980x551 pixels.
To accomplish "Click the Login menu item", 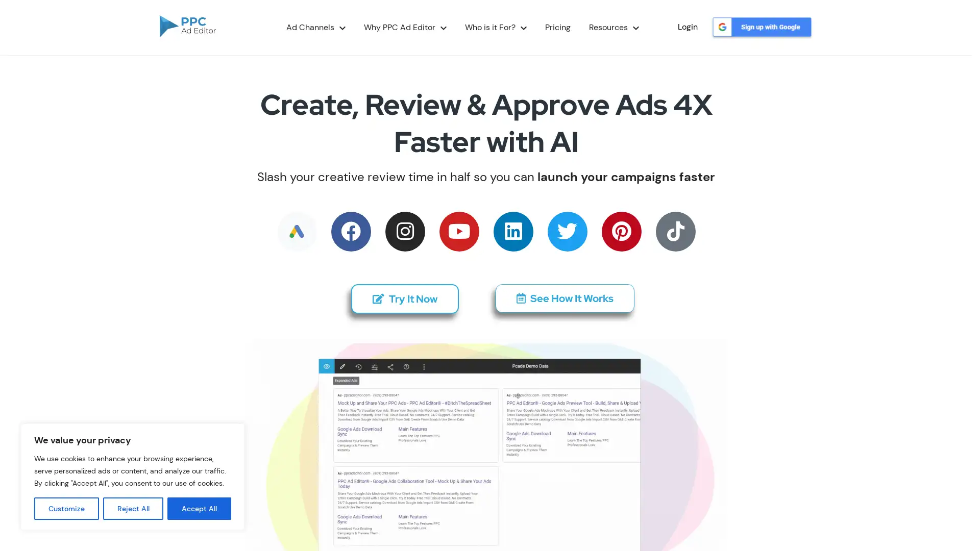I will (x=687, y=27).
